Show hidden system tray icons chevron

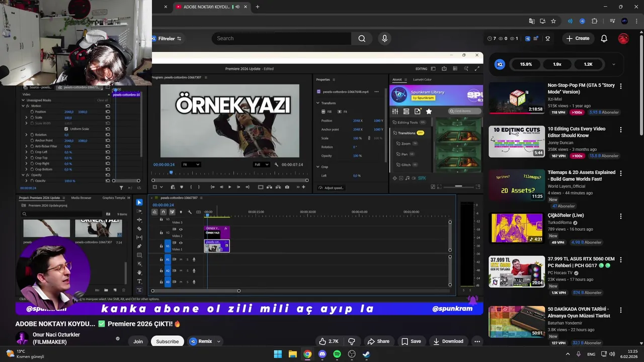(568, 354)
